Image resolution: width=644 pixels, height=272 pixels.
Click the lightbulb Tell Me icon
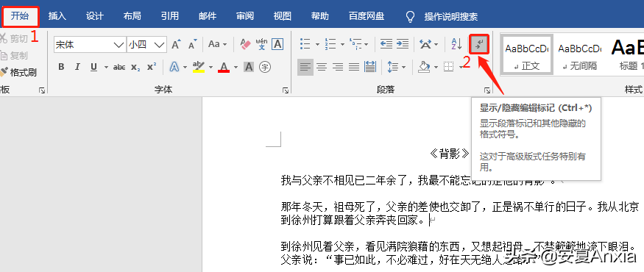410,16
